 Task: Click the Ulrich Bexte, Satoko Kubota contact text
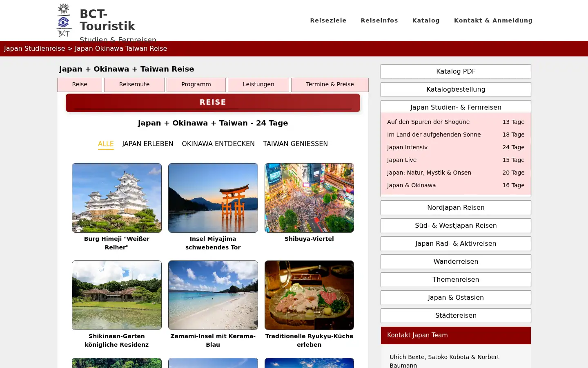pyautogui.click(x=444, y=361)
